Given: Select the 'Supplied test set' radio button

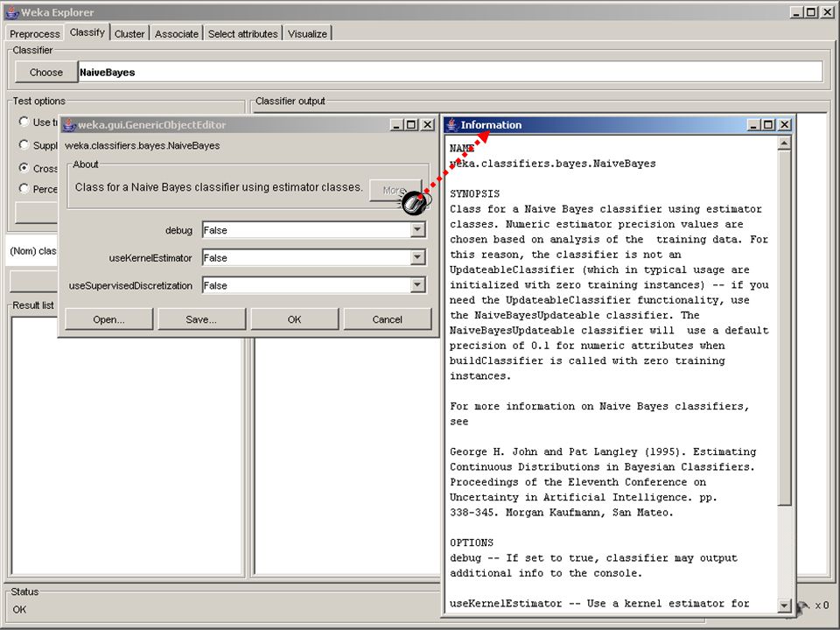Looking at the screenshot, I should click(x=24, y=144).
